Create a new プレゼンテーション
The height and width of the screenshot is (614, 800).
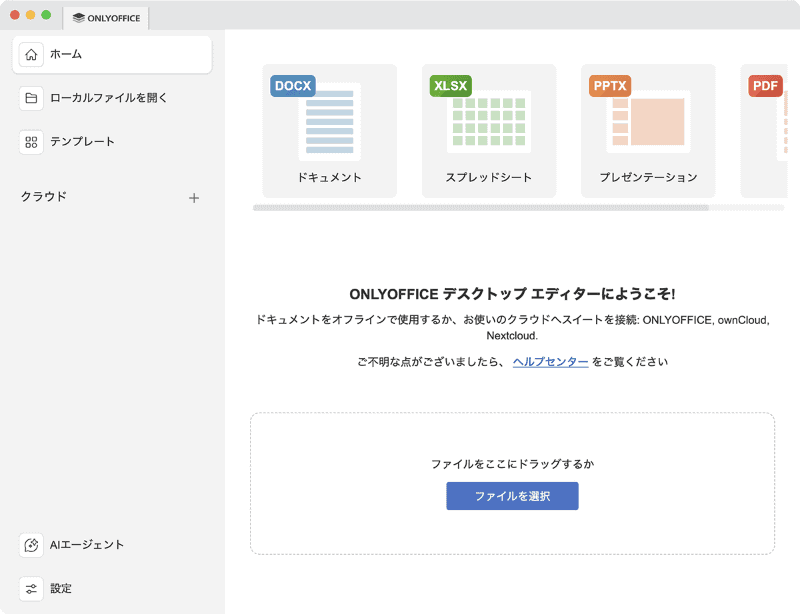click(648, 131)
